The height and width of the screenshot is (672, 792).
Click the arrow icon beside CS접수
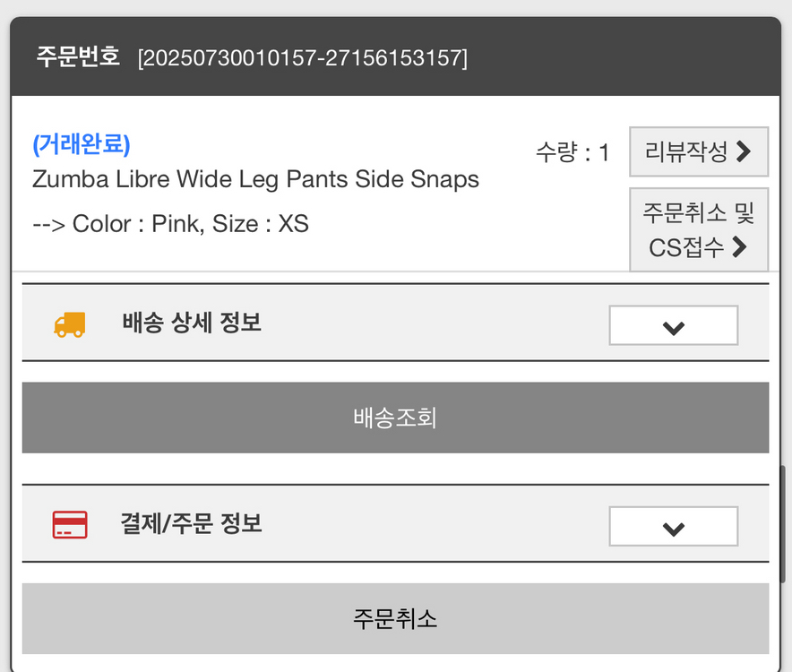pos(739,246)
